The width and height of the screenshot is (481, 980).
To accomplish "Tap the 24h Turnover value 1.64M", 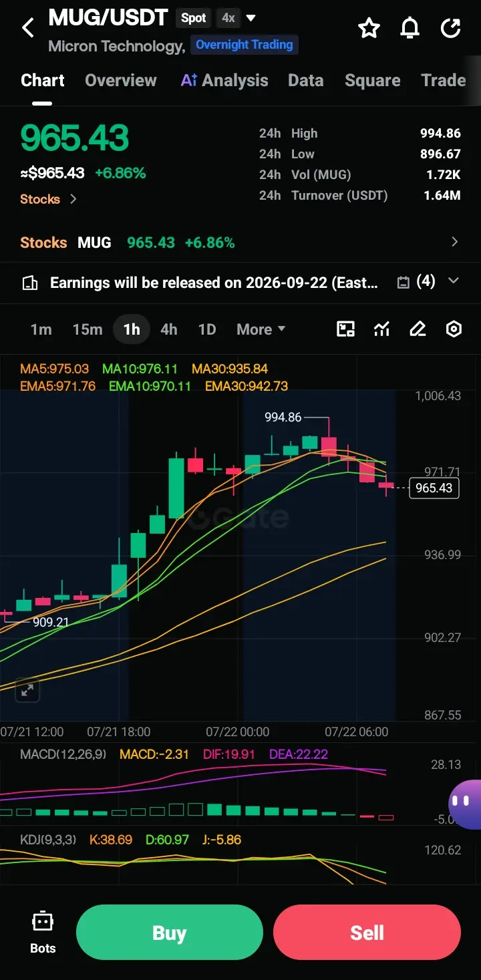I will pyautogui.click(x=442, y=195).
